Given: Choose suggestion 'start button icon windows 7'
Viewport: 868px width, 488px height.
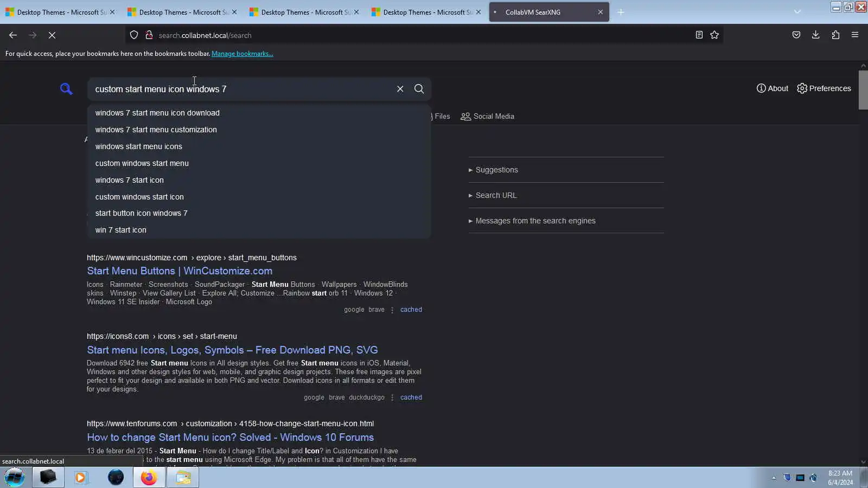Looking at the screenshot, I should [259, 213].
